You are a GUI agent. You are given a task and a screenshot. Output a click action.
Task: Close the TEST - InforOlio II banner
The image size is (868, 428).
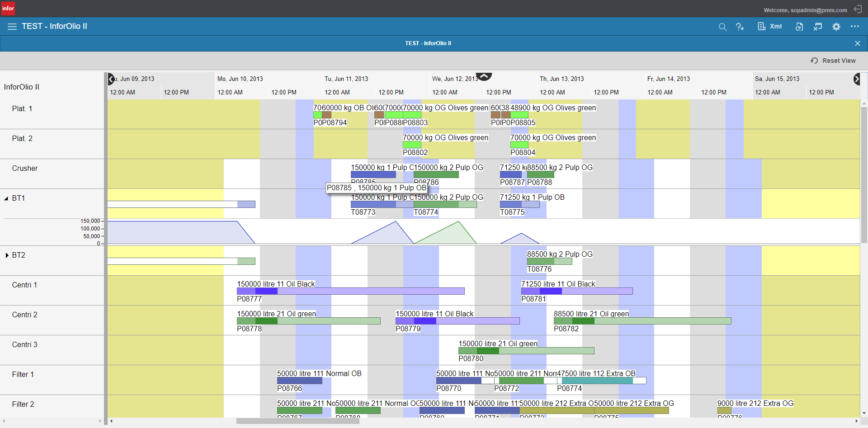pyautogui.click(x=858, y=43)
